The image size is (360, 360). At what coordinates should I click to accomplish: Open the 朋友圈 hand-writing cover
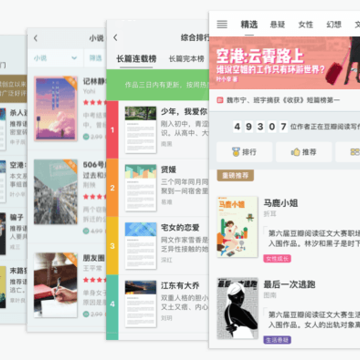click(x=56, y=285)
